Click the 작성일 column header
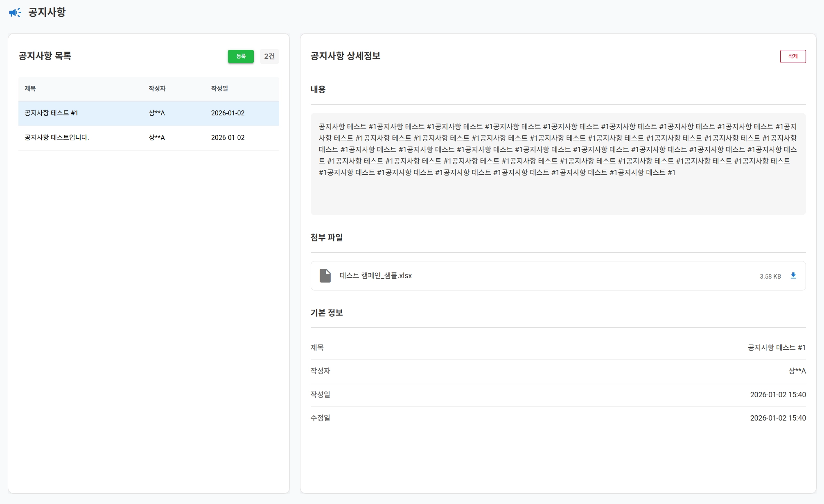The image size is (824, 504). [x=219, y=89]
